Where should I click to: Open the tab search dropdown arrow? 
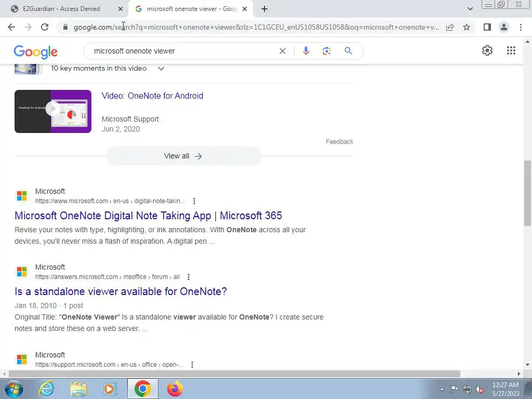[x=470, y=9]
